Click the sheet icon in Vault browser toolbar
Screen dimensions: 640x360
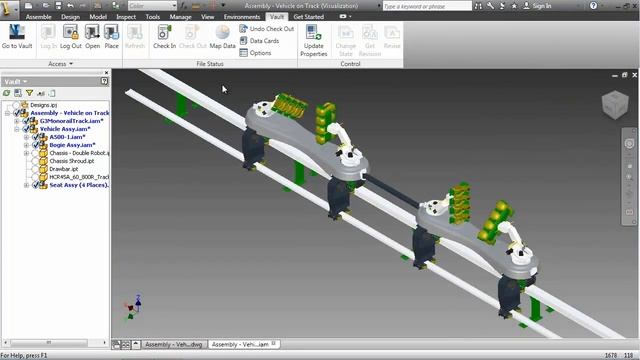[x=52, y=93]
